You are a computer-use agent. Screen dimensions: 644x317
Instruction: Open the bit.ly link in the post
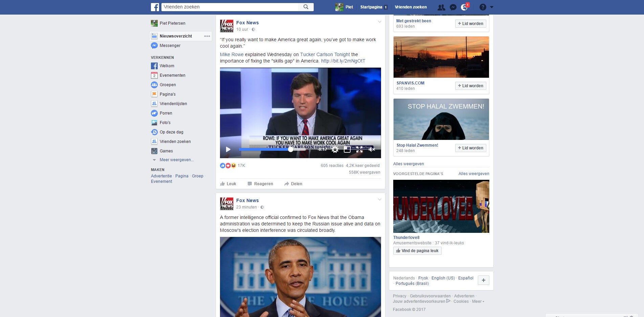pyautogui.click(x=343, y=61)
